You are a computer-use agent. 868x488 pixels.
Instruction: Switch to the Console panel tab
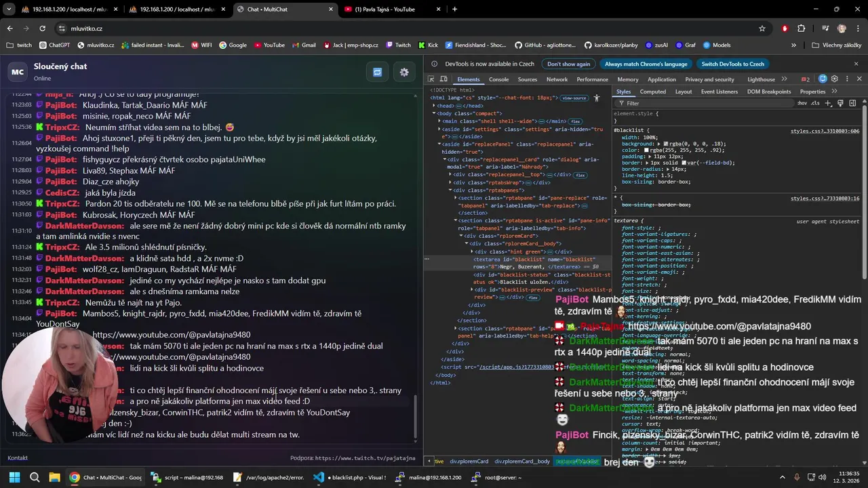click(x=499, y=79)
